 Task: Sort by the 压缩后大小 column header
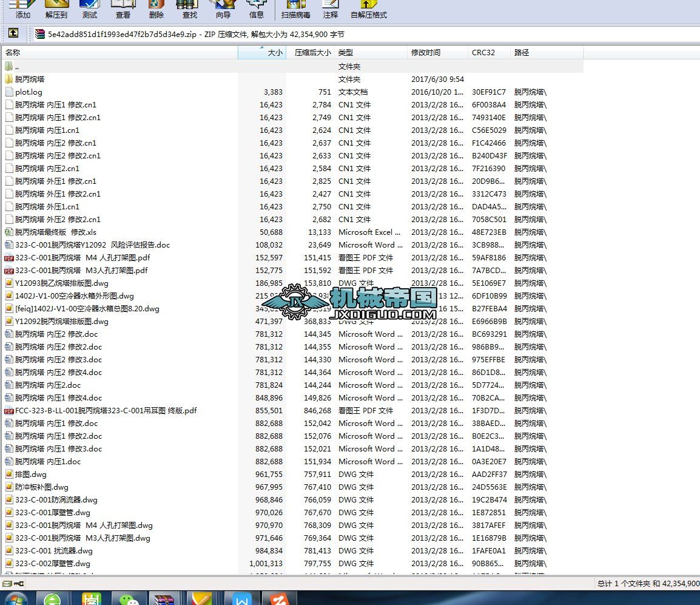(x=310, y=52)
